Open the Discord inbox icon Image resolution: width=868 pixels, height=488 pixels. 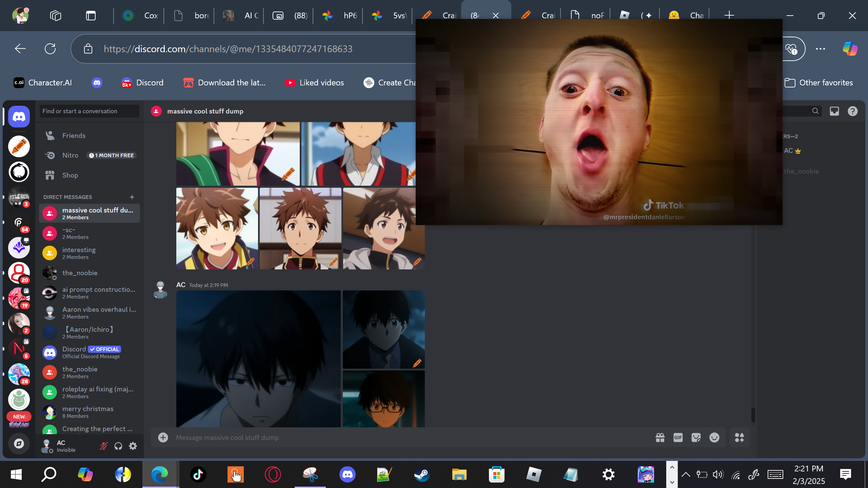(x=834, y=111)
